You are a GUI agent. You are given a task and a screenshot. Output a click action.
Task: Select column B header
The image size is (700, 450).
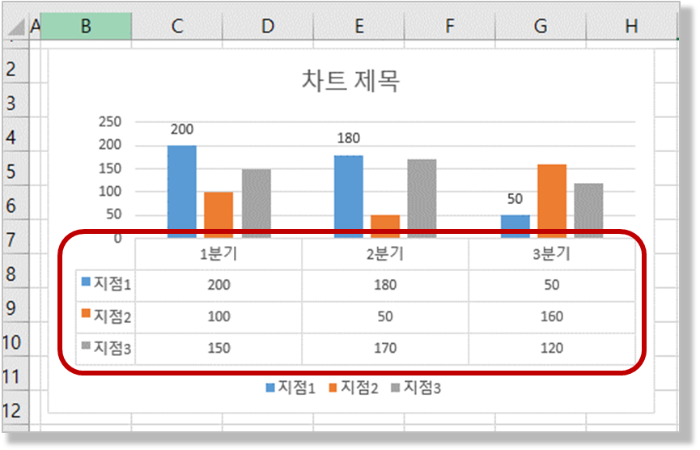[86, 26]
